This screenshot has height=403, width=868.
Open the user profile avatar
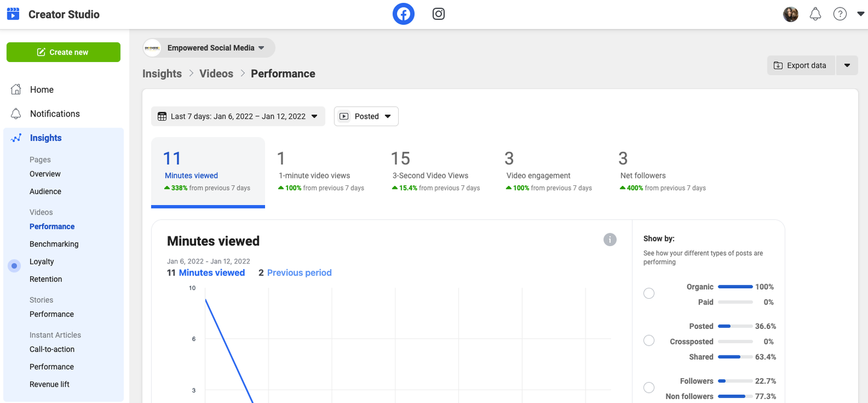pos(790,14)
